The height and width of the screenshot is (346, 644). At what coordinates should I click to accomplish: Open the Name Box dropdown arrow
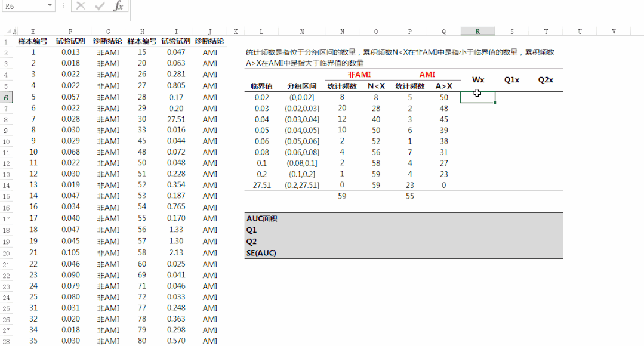coord(49,6)
